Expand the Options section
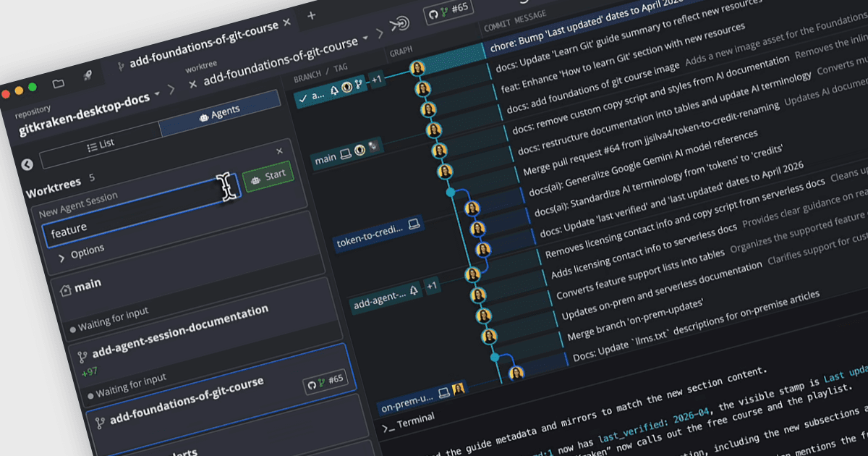 (x=82, y=253)
